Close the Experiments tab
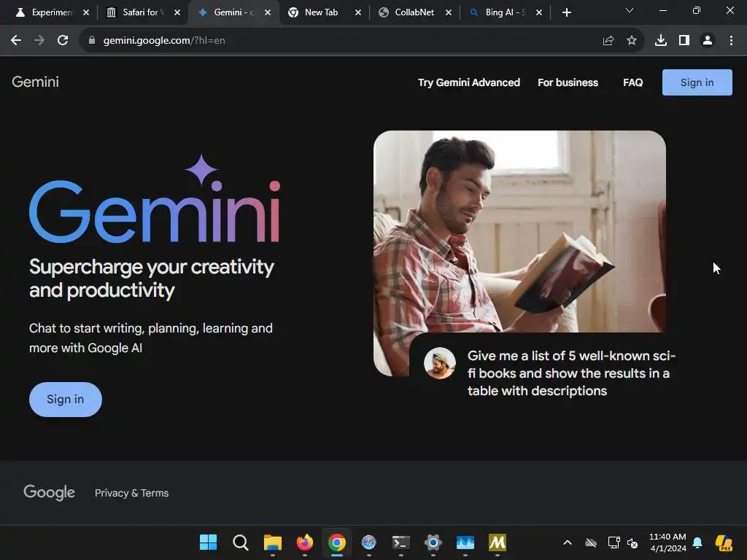This screenshot has height=560, width=747. [x=86, y=12]
